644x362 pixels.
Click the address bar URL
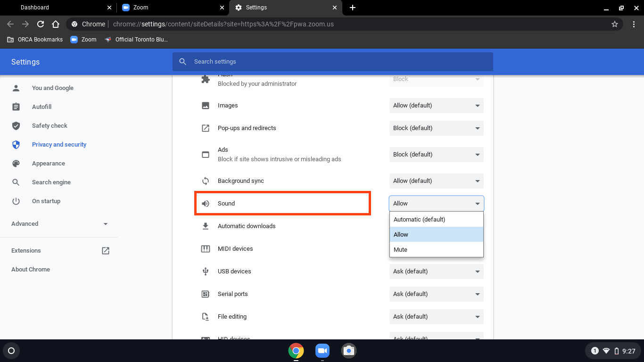223,24
